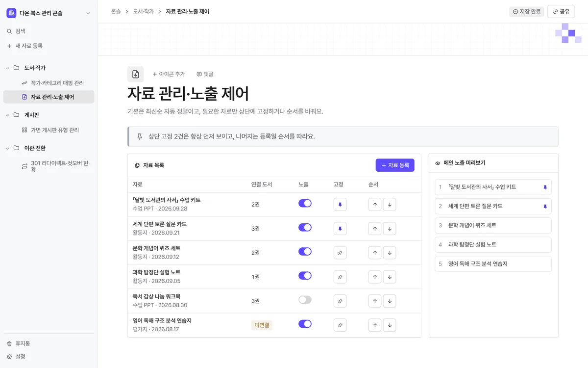This screenshot has width=588, height=368.
Task: Pin 과학 탐정단 실험 노트 to top
Action: [340, 277]
